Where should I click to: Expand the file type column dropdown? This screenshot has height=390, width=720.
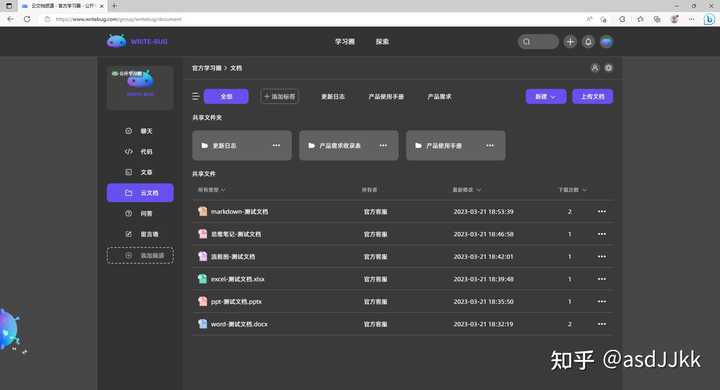tap(212, 190)
